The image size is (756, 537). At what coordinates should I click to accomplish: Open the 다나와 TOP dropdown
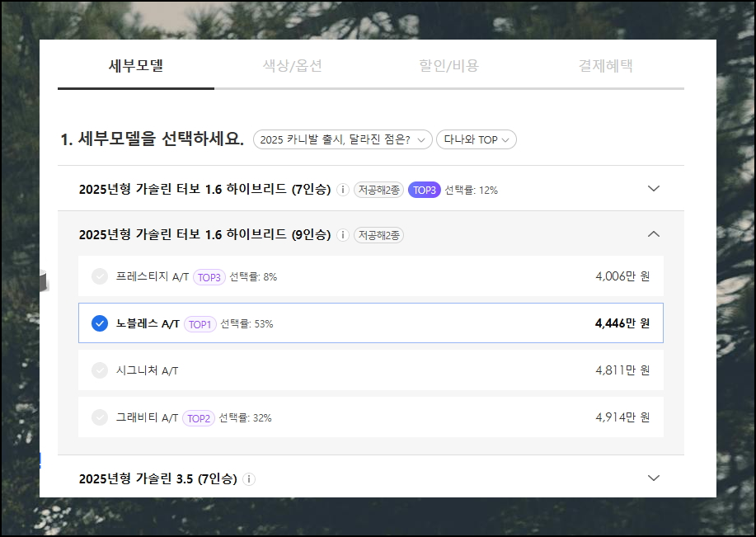pos(477,140)
